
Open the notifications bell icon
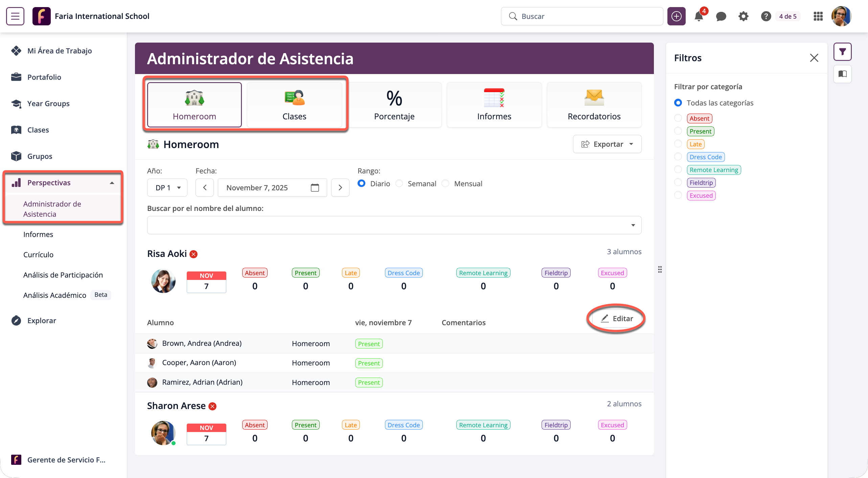(x=699, y=16)
